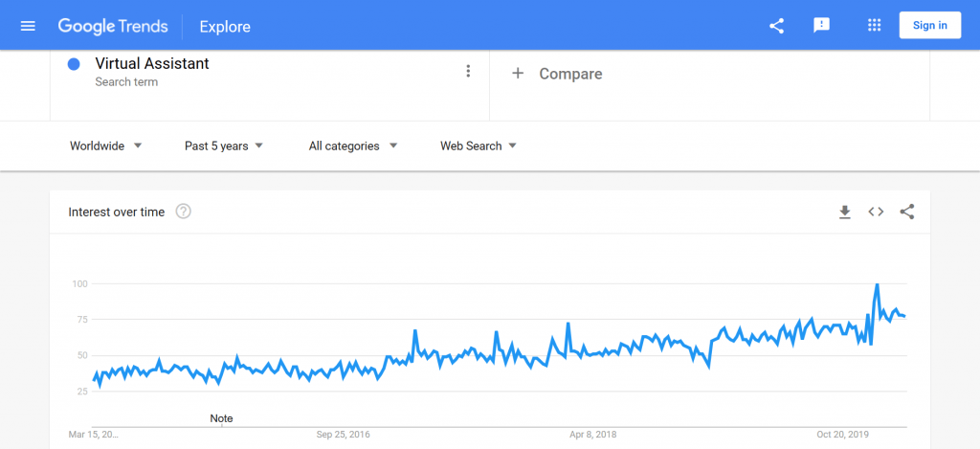Open the Explore page link
Screen dimensions: 980x449
click(x=225, y=27)
